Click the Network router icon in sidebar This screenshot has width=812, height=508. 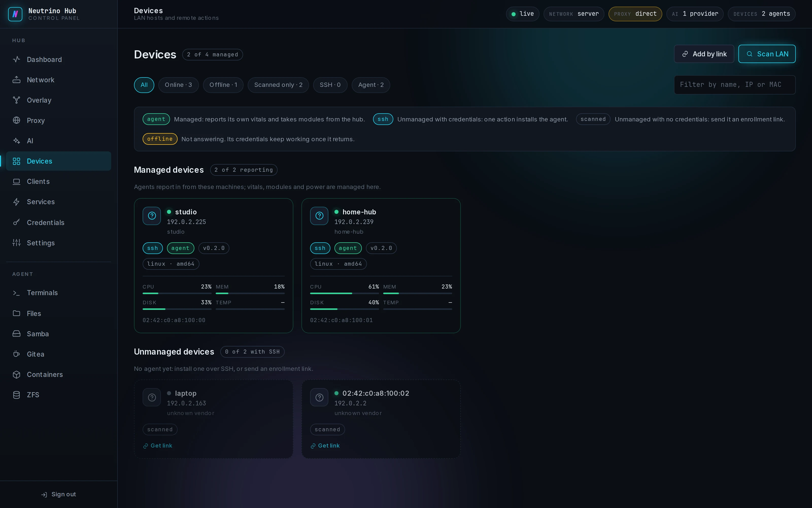(x=16, y=80)
